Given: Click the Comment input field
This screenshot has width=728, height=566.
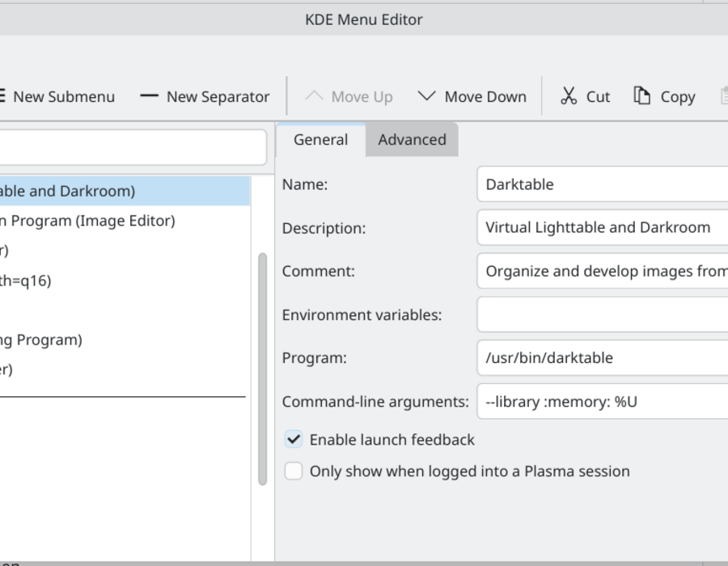Looking at the screenshot, I should 603,271.
